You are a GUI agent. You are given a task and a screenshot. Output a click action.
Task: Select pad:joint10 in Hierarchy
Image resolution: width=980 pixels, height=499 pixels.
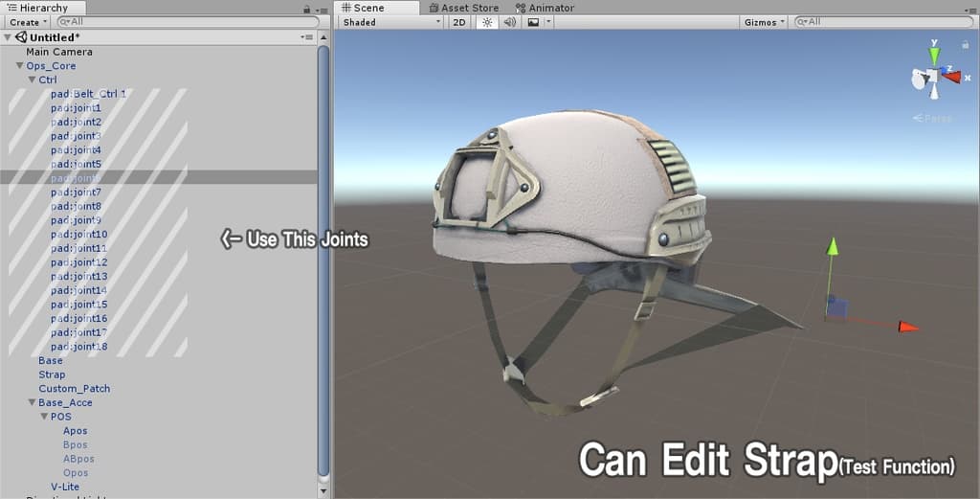[x=78, y=234]
